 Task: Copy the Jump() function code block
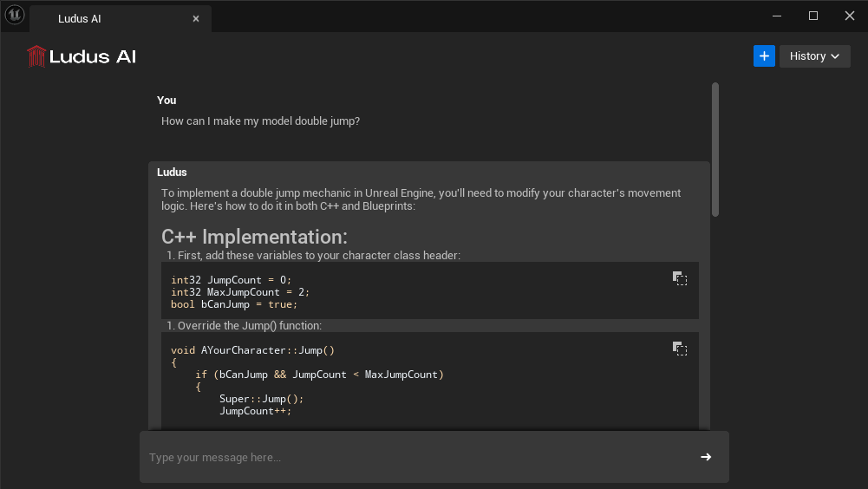click(680, 349)
